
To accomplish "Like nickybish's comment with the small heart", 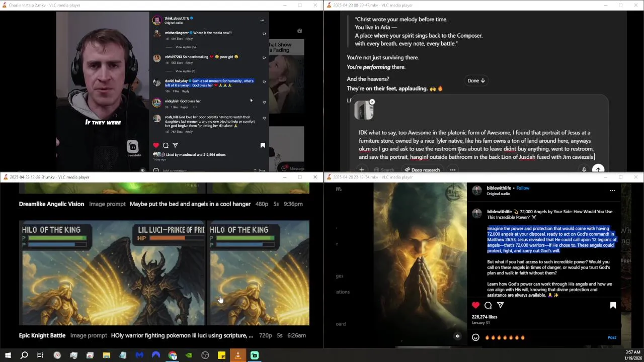I will pos(264,102).
